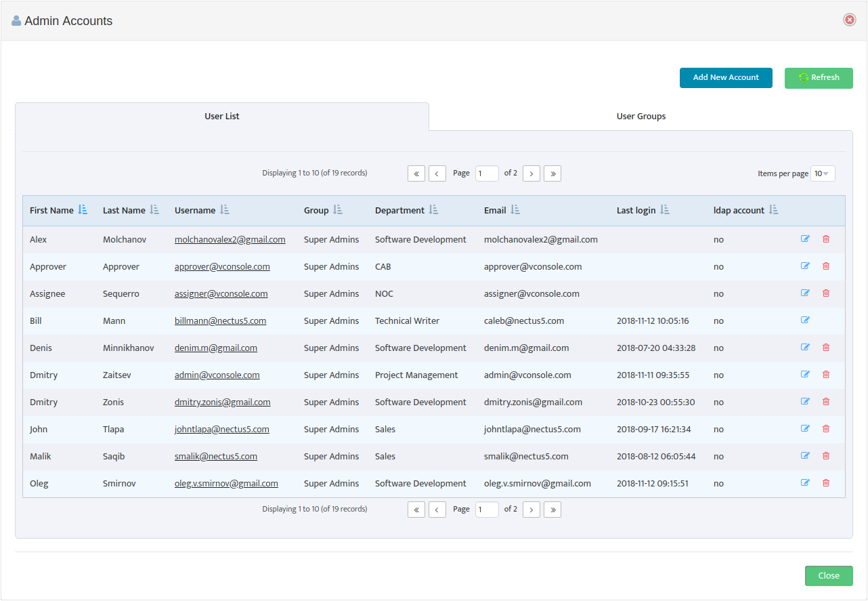The image size is (868, 601).
Task: Open username link approver@vconsole.com
Action: [222, 267]
